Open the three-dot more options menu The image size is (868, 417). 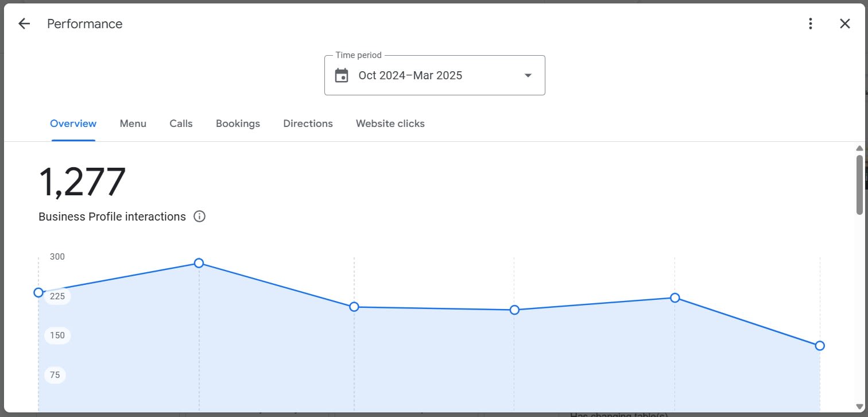point(810,24)
